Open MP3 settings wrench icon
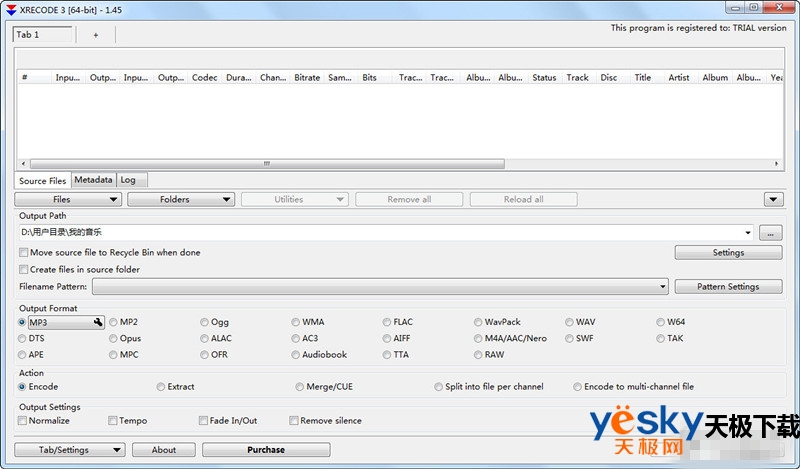Screen dimensions: 800x469 [x=97, y=323]
